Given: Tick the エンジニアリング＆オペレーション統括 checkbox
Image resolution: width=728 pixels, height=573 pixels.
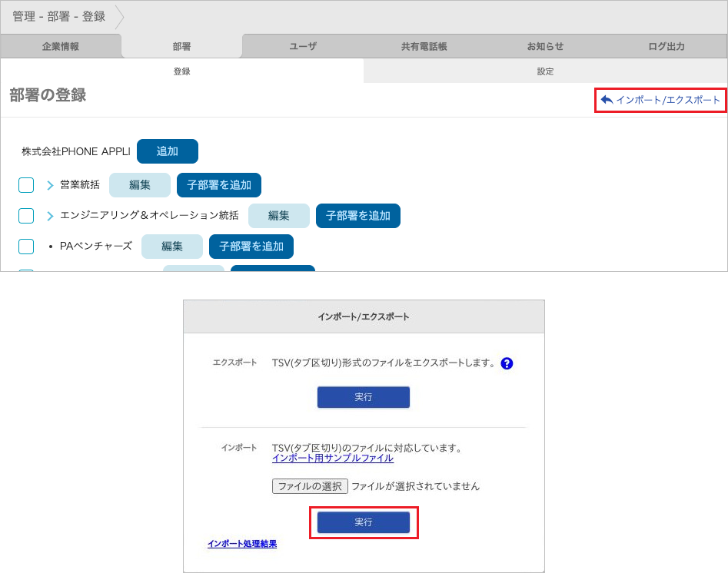Looking at the screenshot, I should click(x=26, y=216).
